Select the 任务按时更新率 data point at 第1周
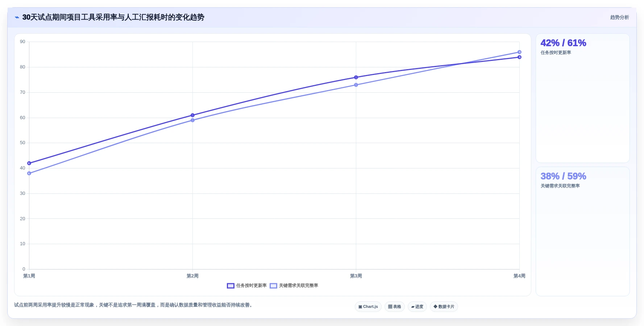Image resolution: width=644 pixels, height=326 pixels. (29, 163)
